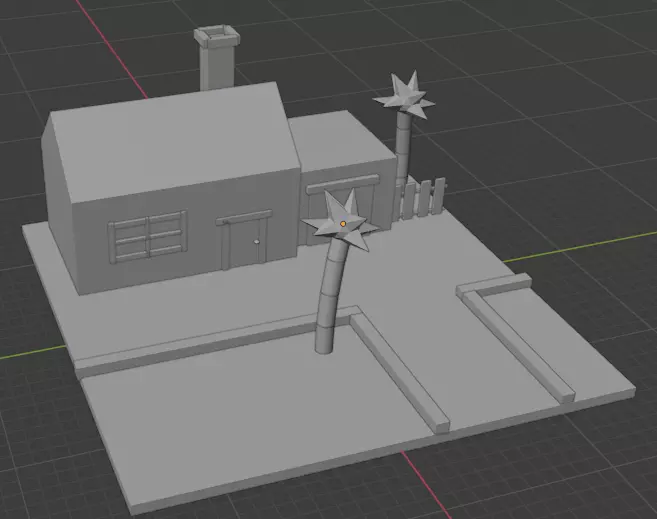Select the sloped roof of the main house
Viewport: 657px width, 519px height.
coord(176,142)
